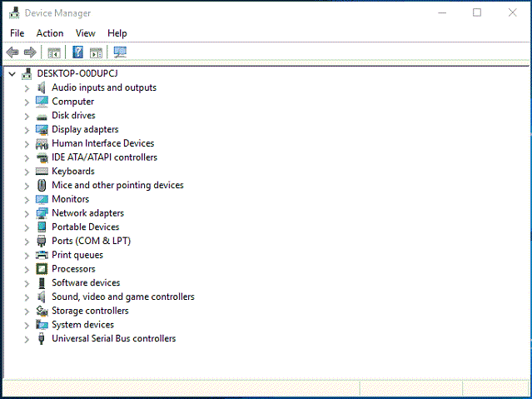Select Mice and other pointing devices label

(x=117, y=185)
